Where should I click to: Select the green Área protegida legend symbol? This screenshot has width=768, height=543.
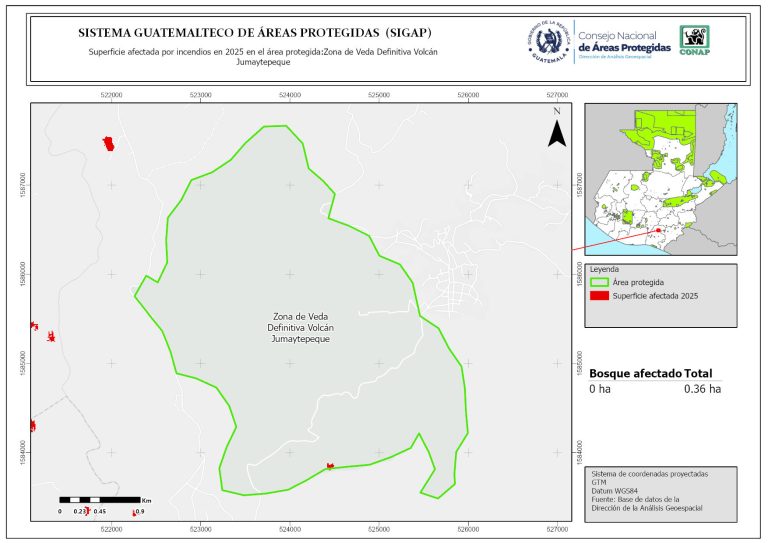[x=600, y=283]
